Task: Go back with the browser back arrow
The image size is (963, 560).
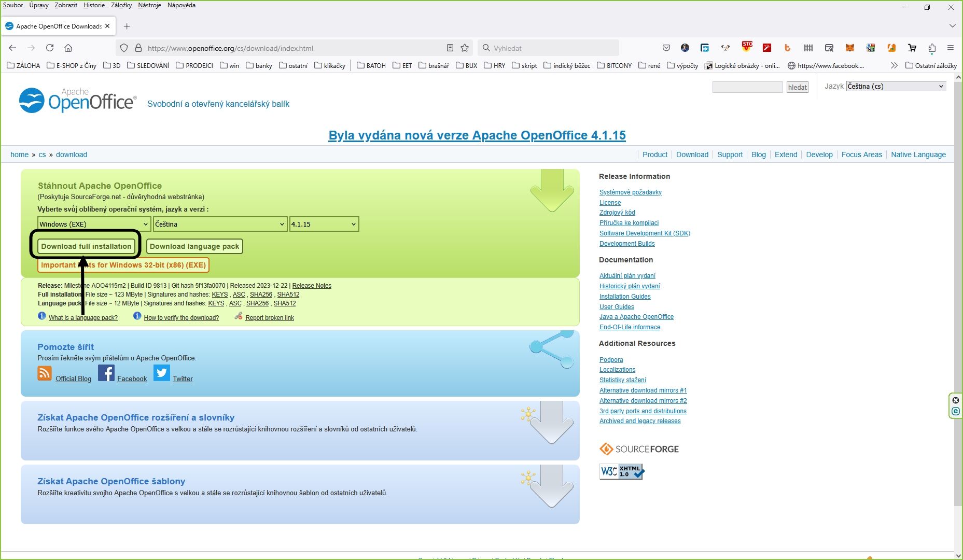Action: click(12, 48)
